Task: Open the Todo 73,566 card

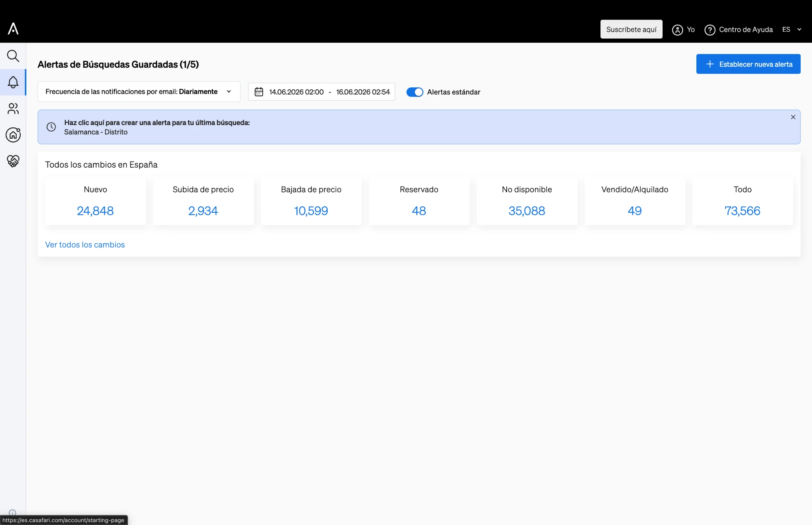Action: [743, 201]
